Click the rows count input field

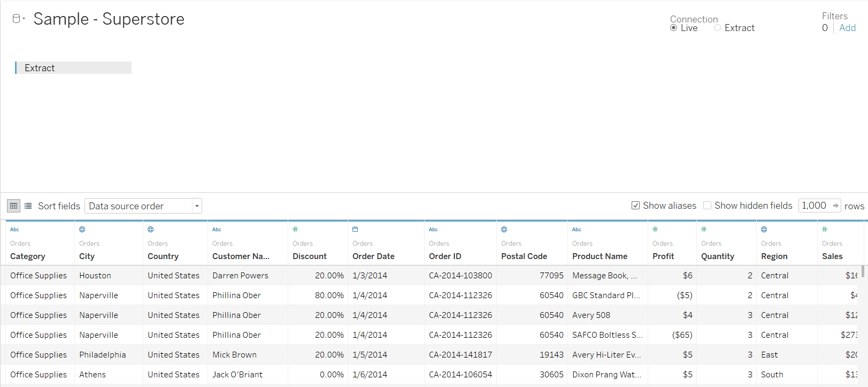click(x=814, y=206)
